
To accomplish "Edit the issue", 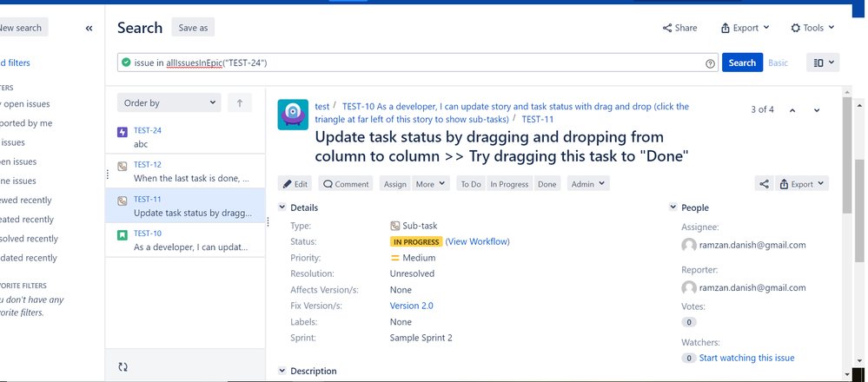I will [x=295, y=184].
